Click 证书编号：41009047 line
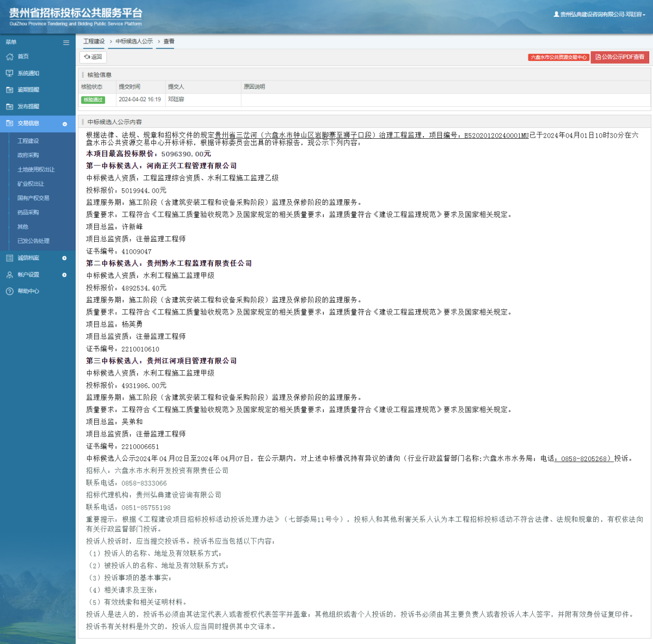 (x=119, y=252)
